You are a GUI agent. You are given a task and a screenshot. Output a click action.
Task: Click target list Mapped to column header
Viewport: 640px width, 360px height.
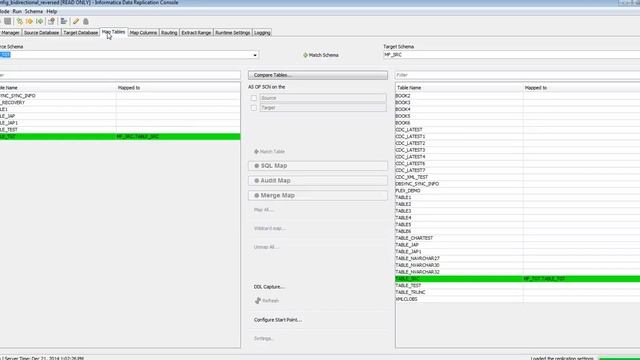tap(582, 88)
